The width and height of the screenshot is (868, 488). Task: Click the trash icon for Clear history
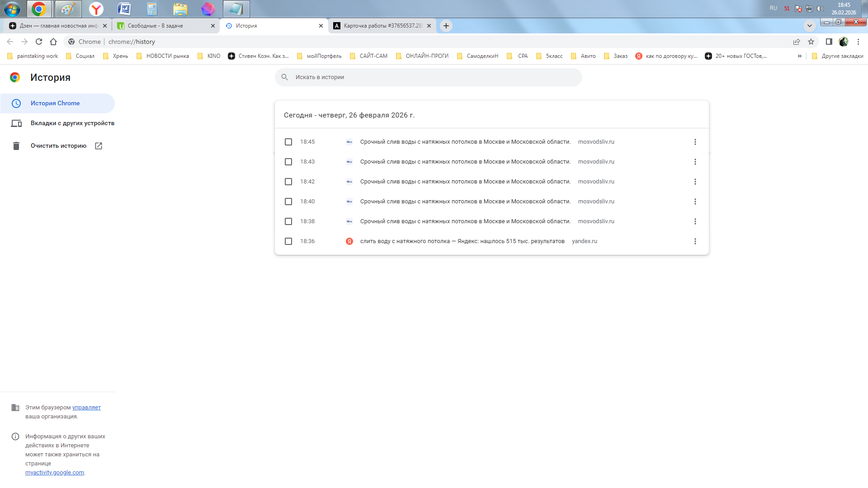[x=16, y=146]
